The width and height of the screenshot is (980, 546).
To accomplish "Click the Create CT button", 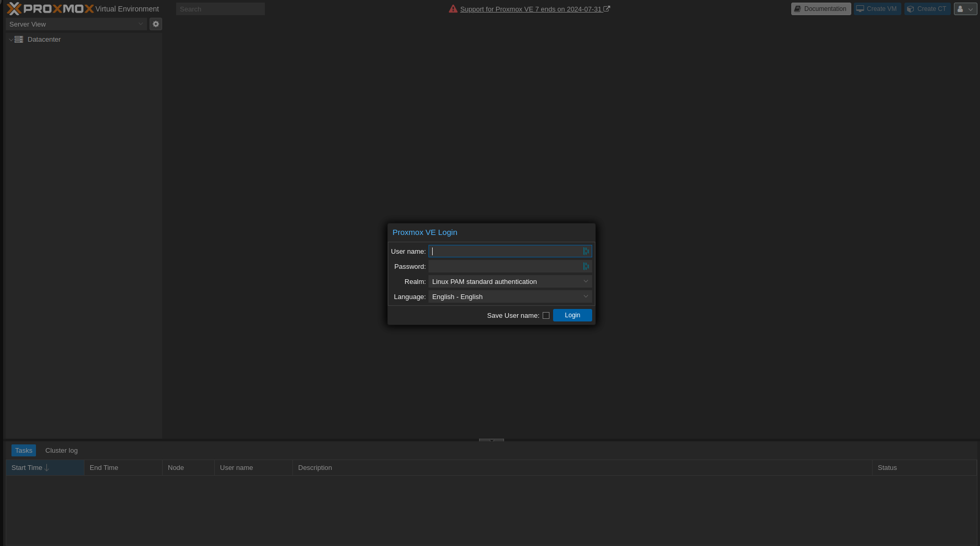I will (x=927, y=9).
